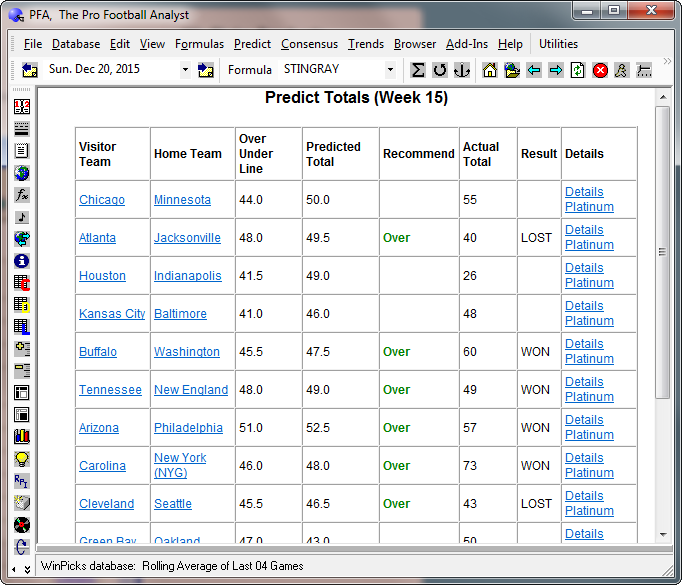682x585 pixels.
Task: Click the Sigma summation toolbar icon
Action: click(418, 70)
